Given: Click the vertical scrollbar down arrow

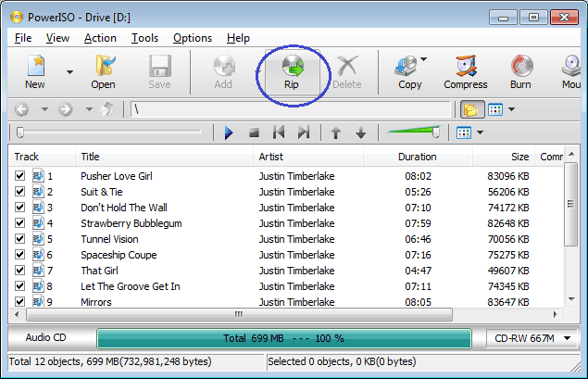Looking at the screenshot, I should [x=571, y=299].
